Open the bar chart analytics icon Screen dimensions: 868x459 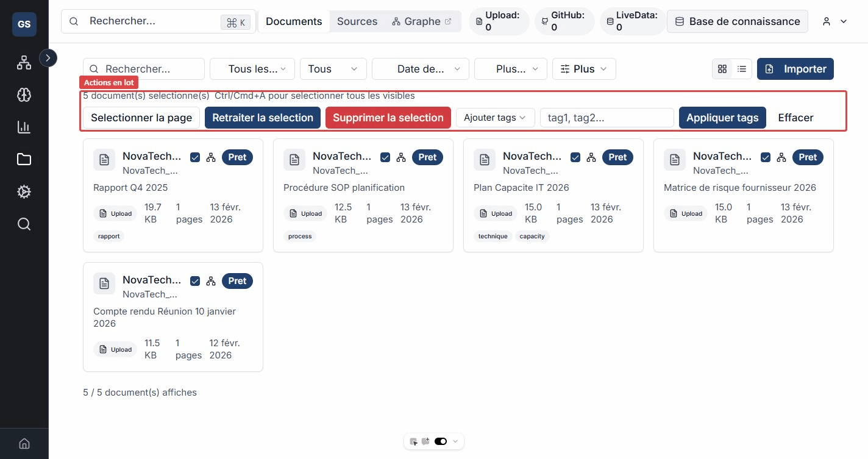point(24,127)
